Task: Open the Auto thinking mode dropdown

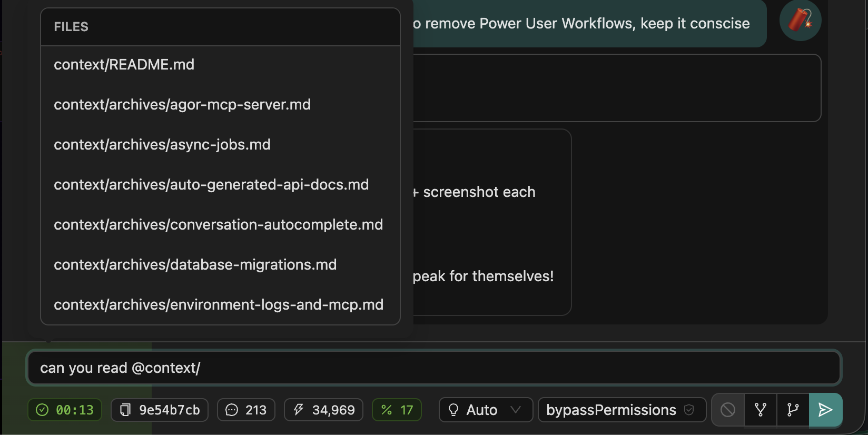Action: [486, 410]
